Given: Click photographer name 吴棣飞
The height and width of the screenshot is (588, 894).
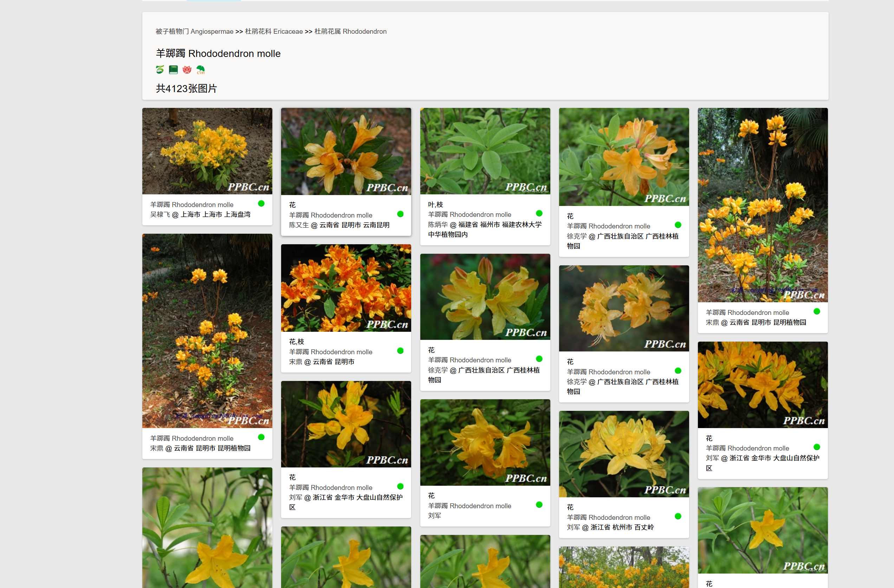Looking at the screenshot, I should coord(160,214).
